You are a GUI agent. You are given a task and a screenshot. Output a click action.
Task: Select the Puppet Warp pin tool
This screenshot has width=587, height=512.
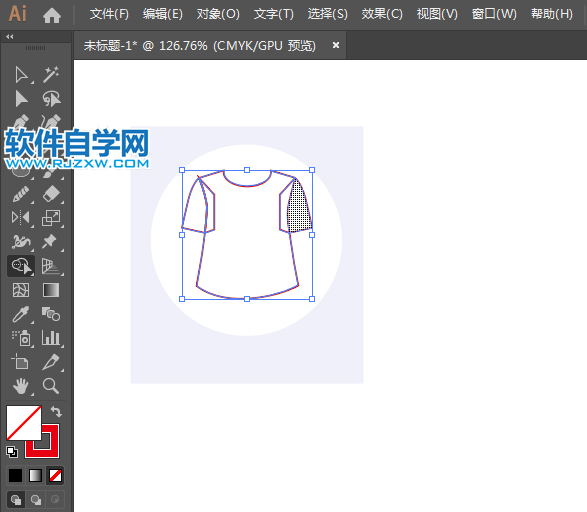(49, 242)
